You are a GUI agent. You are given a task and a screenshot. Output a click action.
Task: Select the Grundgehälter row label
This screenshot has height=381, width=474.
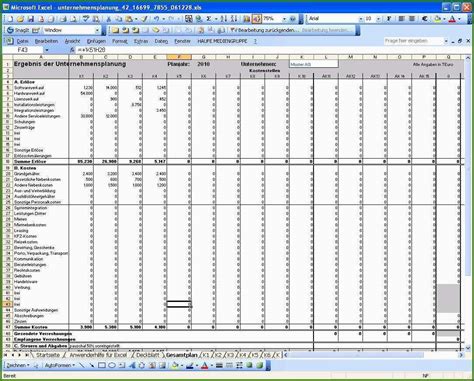point(27,174)
